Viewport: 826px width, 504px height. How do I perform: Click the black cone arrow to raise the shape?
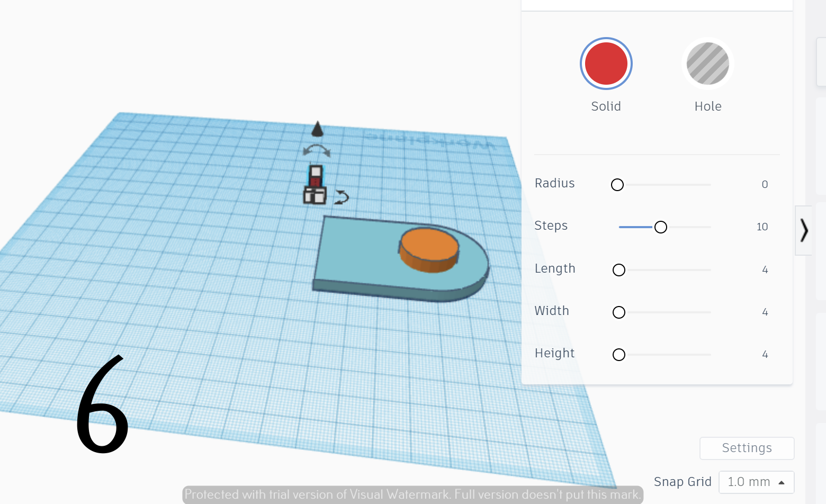[x=317, y=129]
